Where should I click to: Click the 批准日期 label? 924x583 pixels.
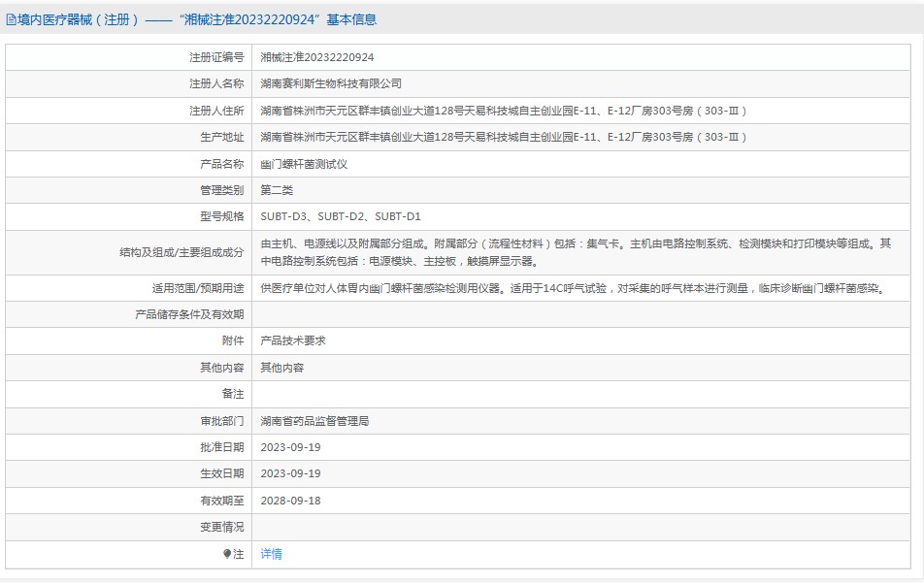tap(221, 447)
